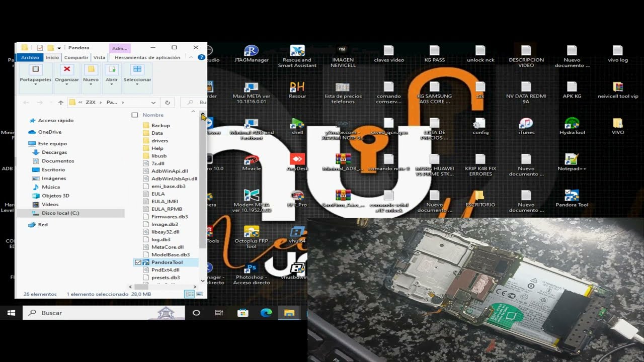Screen dimensions: 644x362
Task: Navigate to Z3X in the address bar
Action: pos(91,103)
